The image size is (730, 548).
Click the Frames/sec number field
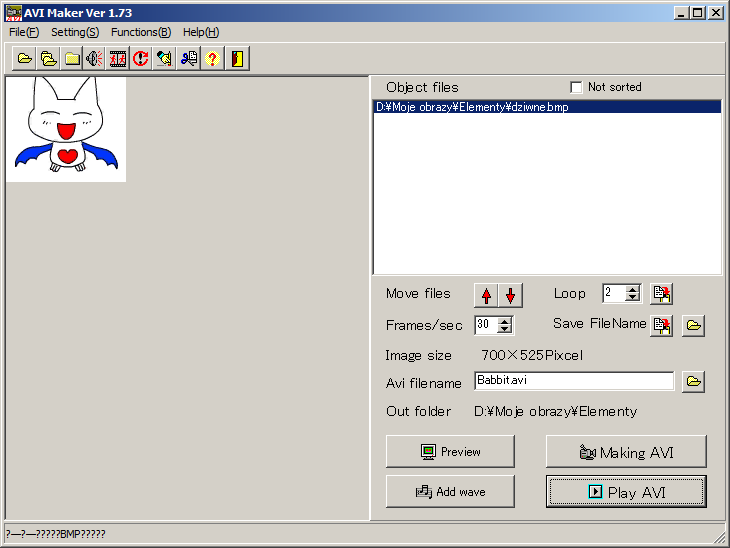click(x=486, y=325)
